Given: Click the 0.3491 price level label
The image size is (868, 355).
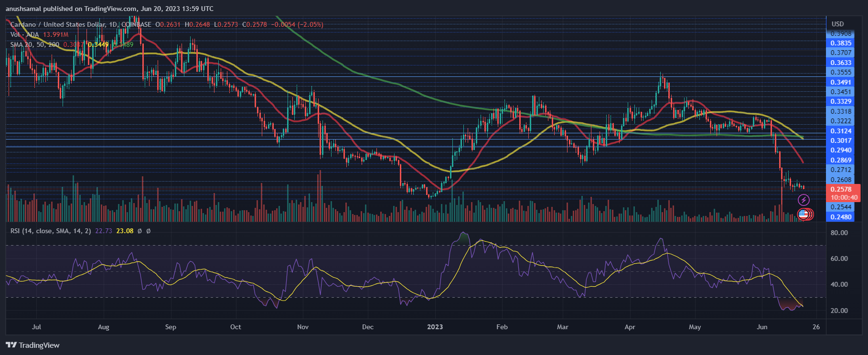Looking at the screenshot, I should [x=840, y=82].
